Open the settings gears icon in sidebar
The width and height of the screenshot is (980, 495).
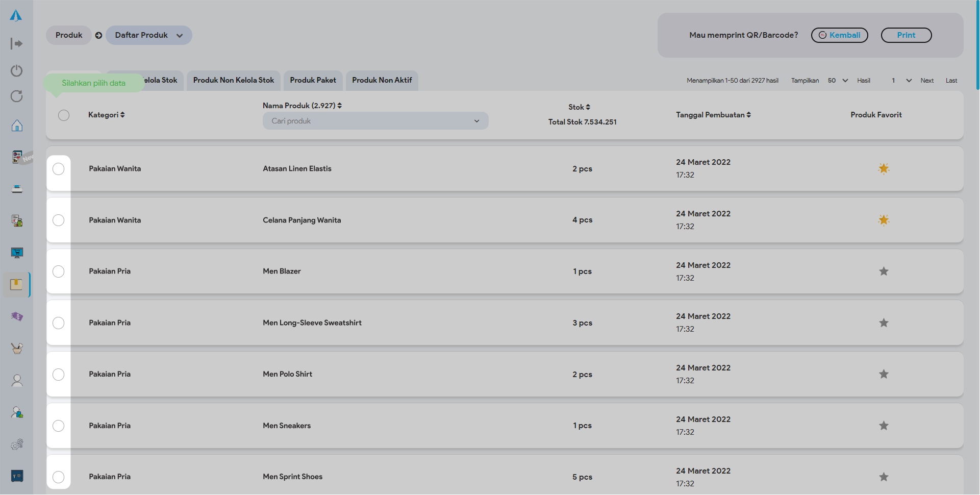pyautogui.click(x=17, y=444)
